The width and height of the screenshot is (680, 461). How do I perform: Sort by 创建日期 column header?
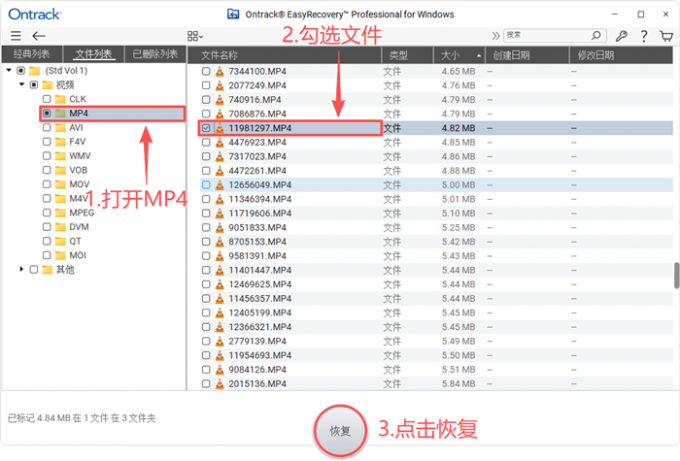[527, 55]
